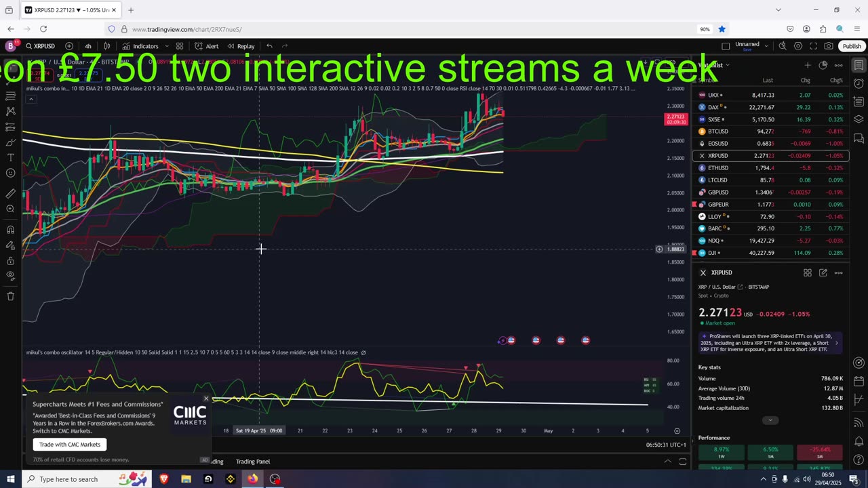Open time axis settings gear icon

[677, 430]
